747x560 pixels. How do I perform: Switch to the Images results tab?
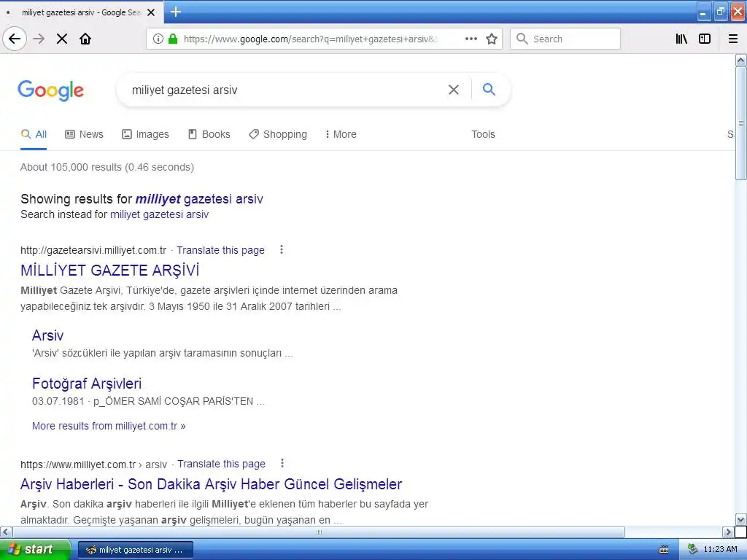(145, 134)
